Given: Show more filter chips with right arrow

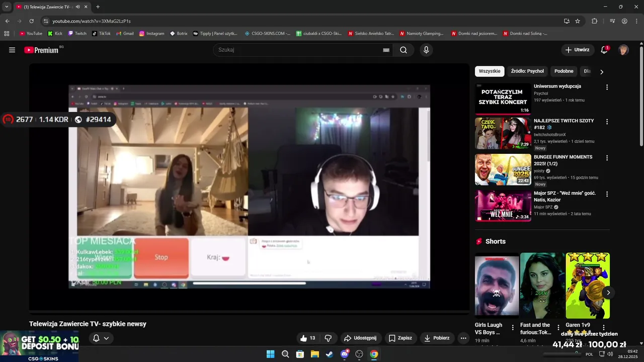Looking at the screenshot, I should pyautogui.click(x=602, y=71).
